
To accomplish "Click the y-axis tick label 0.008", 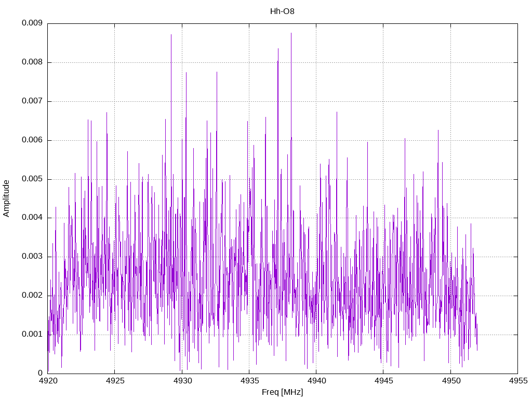I will [x=32, y=62].
